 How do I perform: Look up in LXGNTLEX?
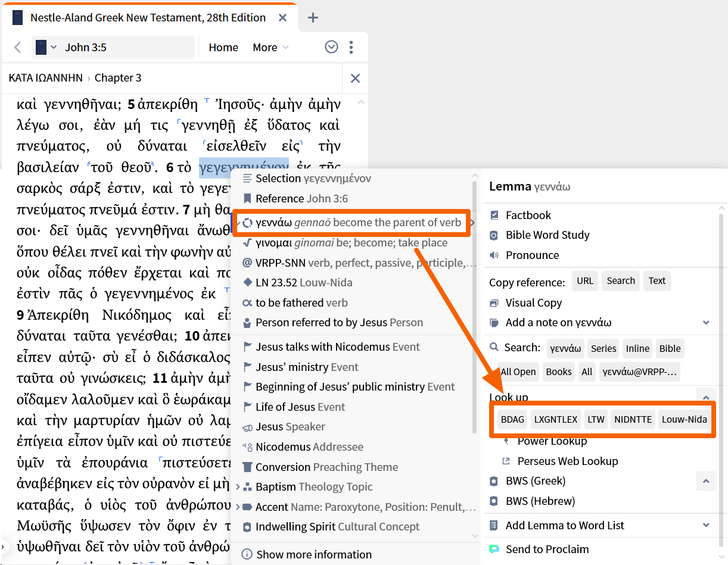click(556, 419)
